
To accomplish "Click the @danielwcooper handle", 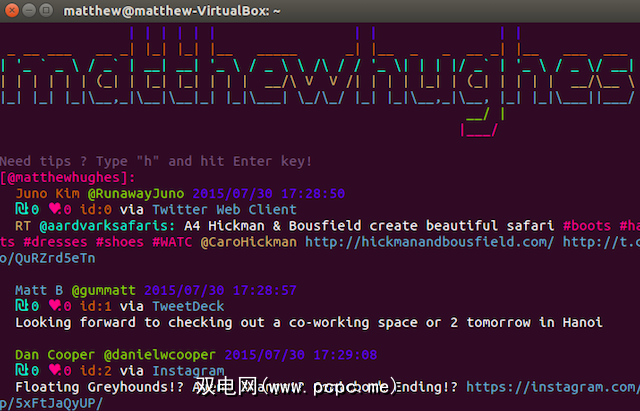I will coord(160,355).
